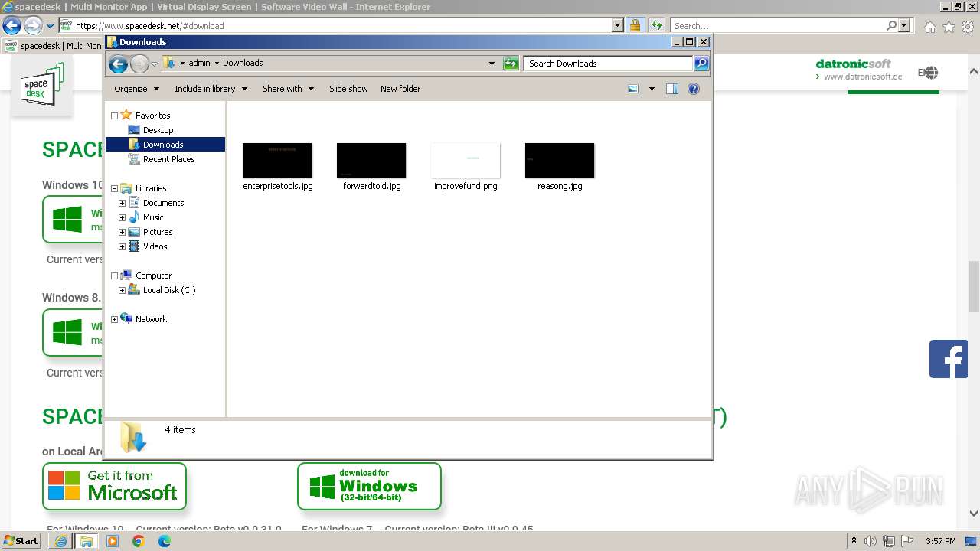The height and width of the screenshot is (551, 980).
Task: Click the Search Downloads magnifier icon
Action: pos(701,64)
